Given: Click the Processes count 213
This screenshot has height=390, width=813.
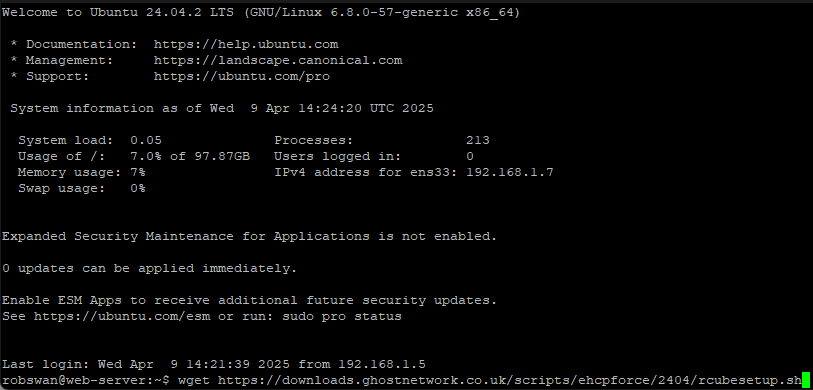Looking at the screenshot, I should coord(478,141).
